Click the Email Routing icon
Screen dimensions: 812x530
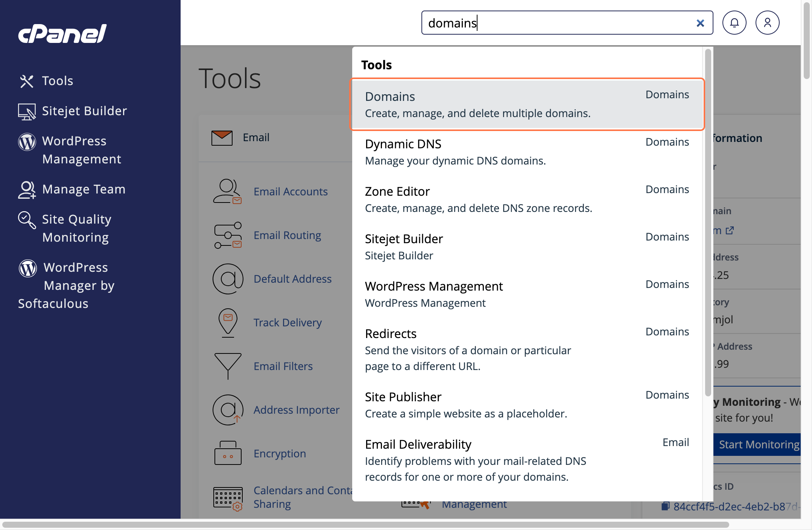(x=228, y=235)
